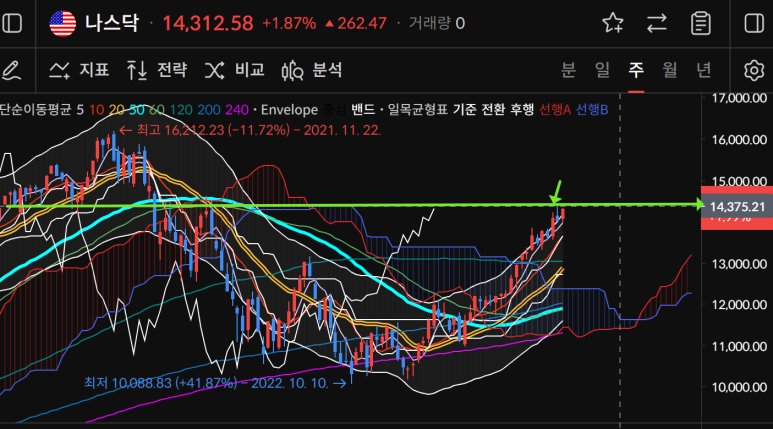Click the current price 14,312.58
Screen dimensions: 773x429
point(208,23)
